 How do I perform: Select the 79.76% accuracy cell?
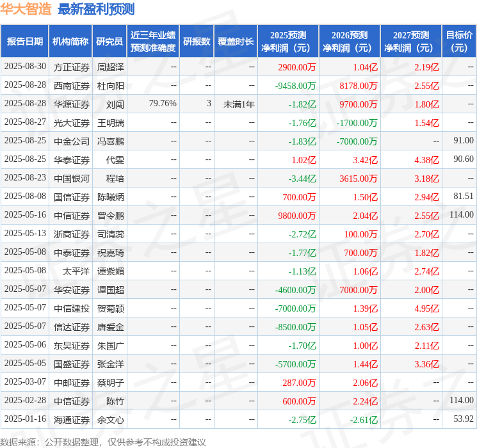point(163,104)
